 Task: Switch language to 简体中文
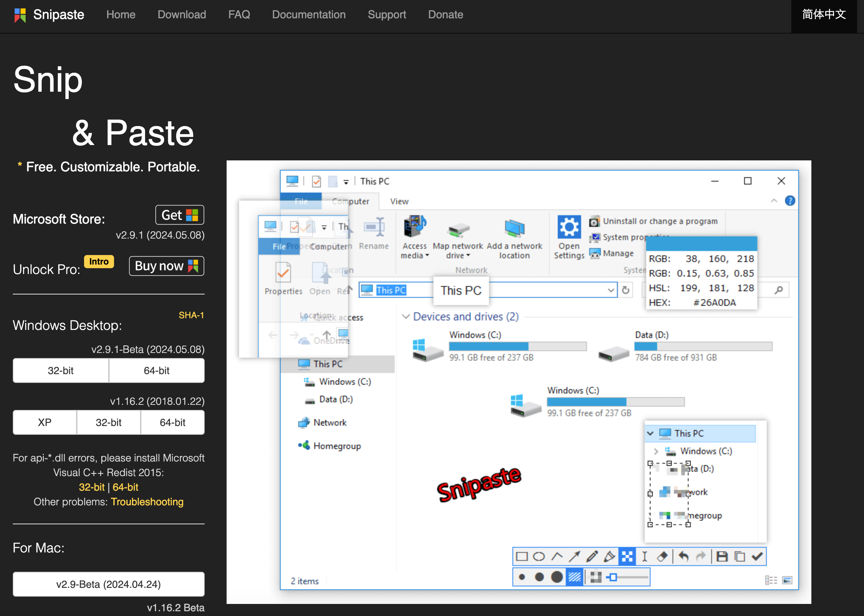(x=824, y=14)
